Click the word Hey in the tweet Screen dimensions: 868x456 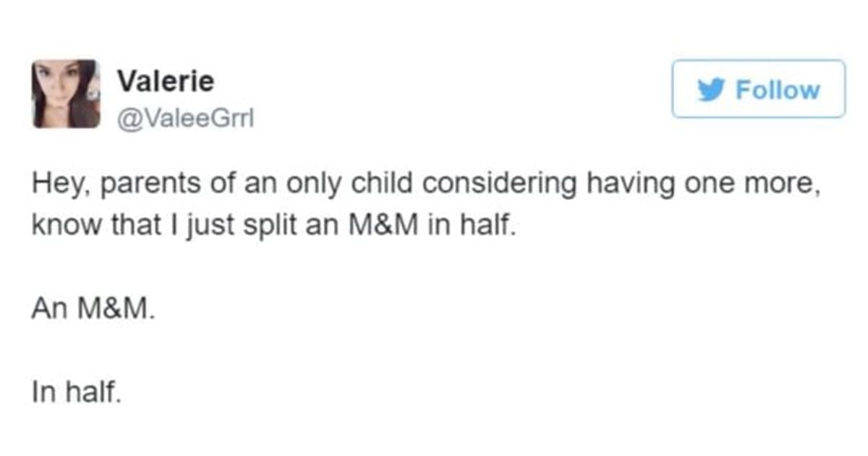coord(57,185)
